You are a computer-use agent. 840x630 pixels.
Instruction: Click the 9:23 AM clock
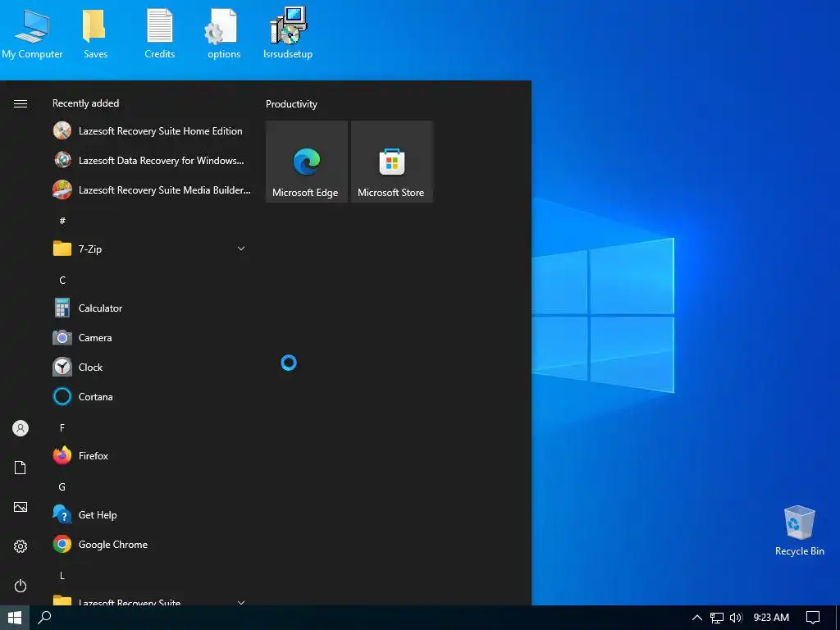pyautogui.click(x=771, y=618)
